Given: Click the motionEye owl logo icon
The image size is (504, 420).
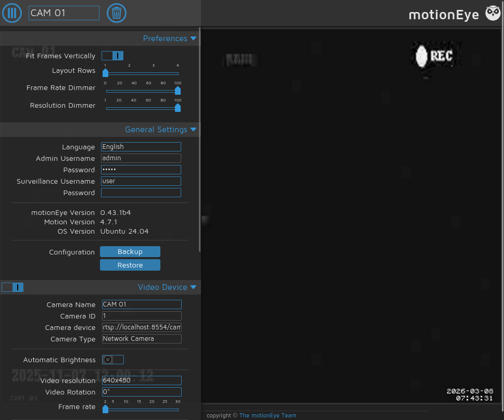Looking at the screenshot, I should click(493, 14).
